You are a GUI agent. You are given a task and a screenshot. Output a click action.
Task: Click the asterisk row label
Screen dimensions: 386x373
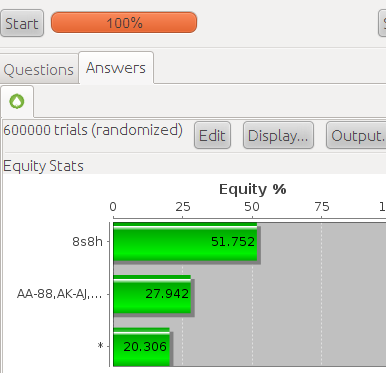coord(100,346)
